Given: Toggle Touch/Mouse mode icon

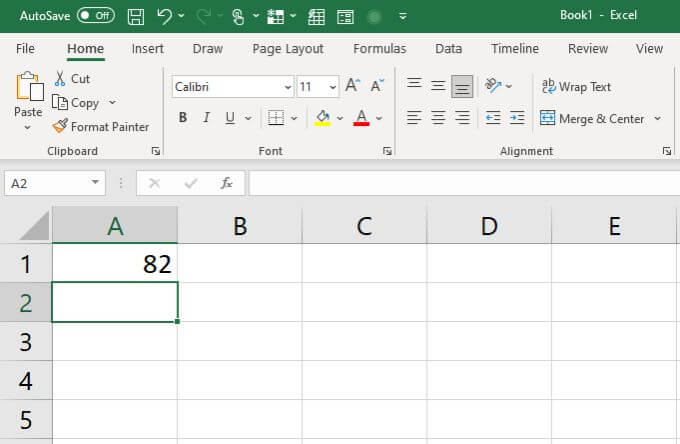Looking at the screenshot, I should 237,17.
